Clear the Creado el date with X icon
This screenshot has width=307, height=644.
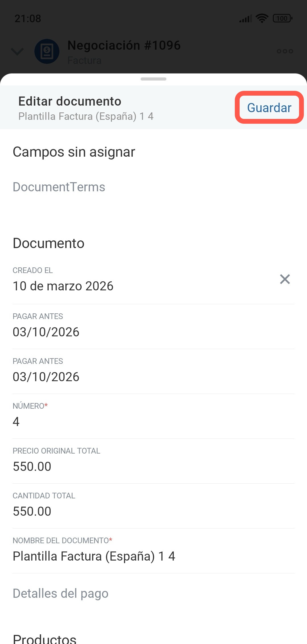(285, 279)
